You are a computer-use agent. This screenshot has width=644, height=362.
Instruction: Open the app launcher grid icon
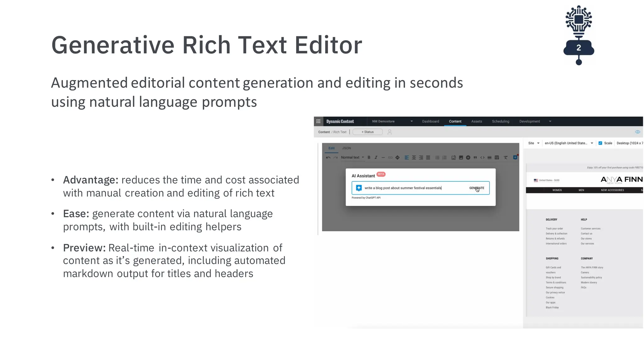tap(318, 121)
